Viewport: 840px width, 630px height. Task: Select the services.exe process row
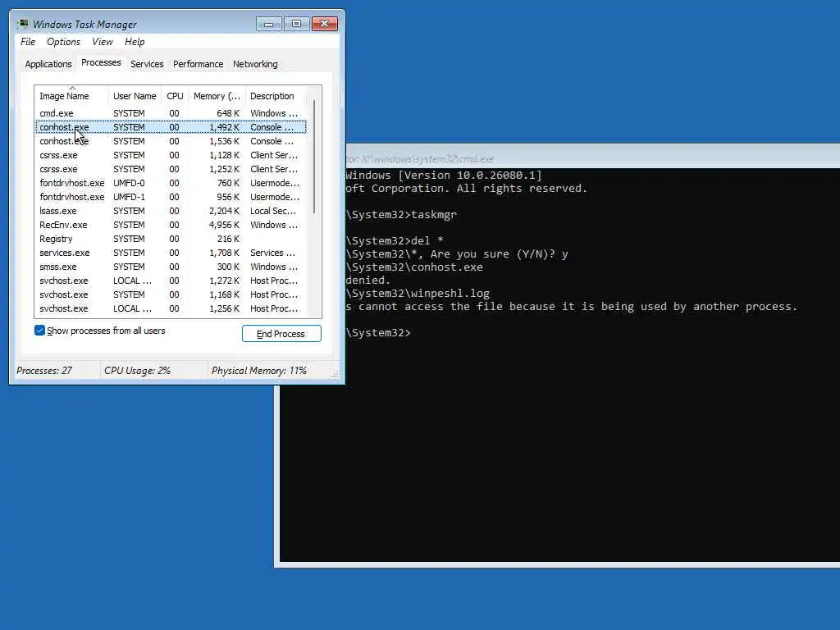(x=171, y=253)
